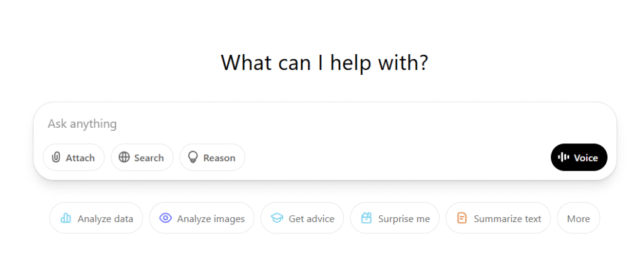Viewport: 644px width, 275px height.
Task: Toggle the Search web mode
Action: [x=142, y=157]
